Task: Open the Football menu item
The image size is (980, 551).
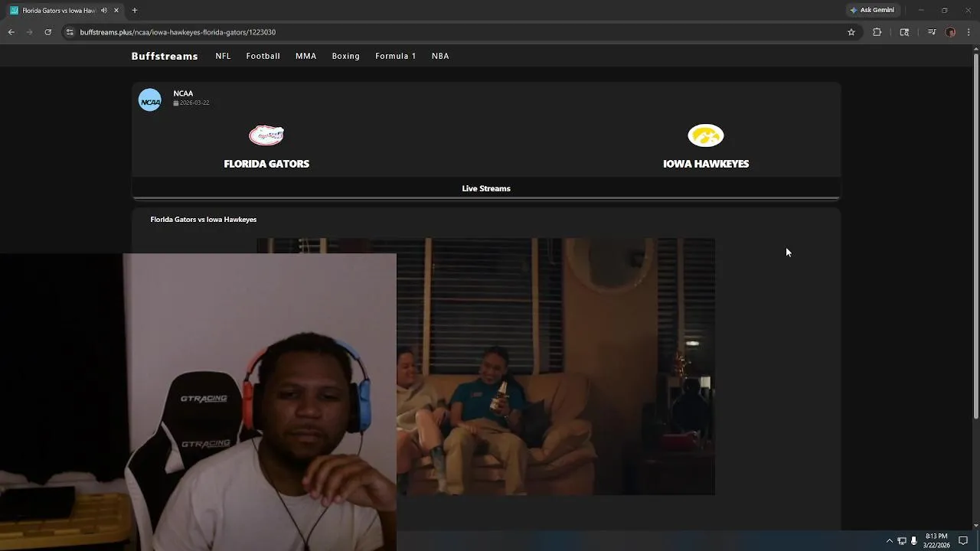Action: click(263, 56)
